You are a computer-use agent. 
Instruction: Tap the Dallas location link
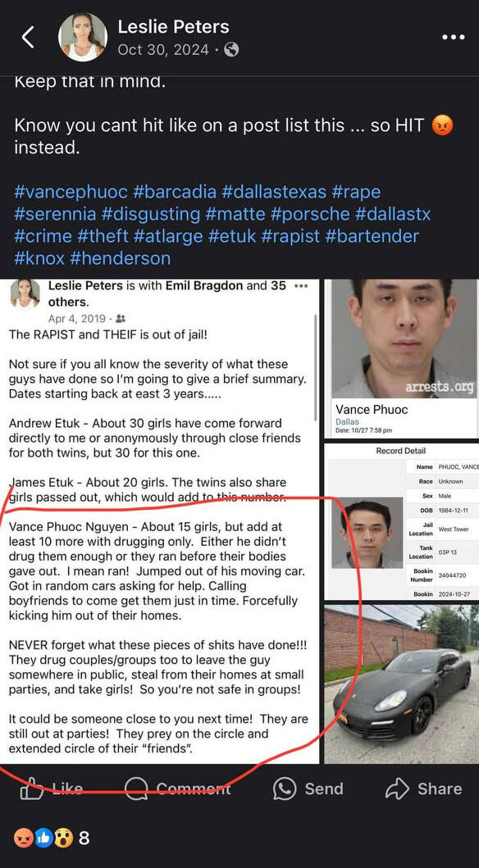pos(347,422)
